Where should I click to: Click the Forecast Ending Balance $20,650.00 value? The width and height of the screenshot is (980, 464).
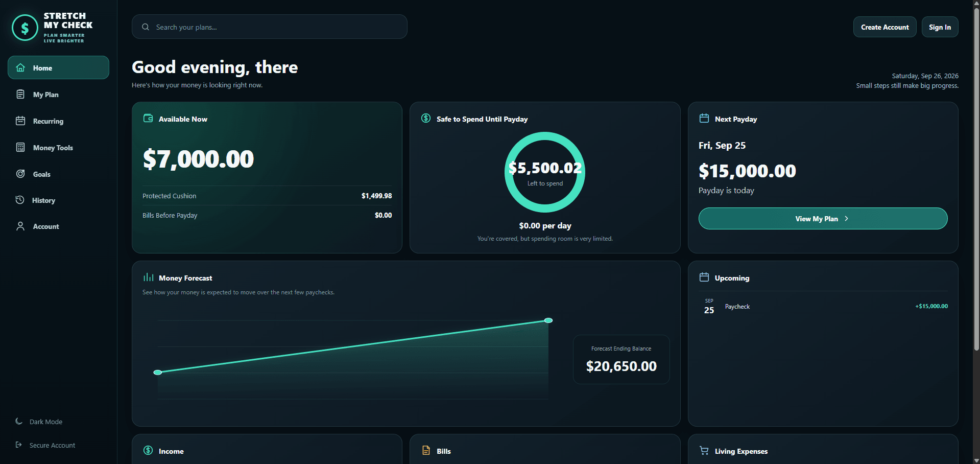click(621, 366)
